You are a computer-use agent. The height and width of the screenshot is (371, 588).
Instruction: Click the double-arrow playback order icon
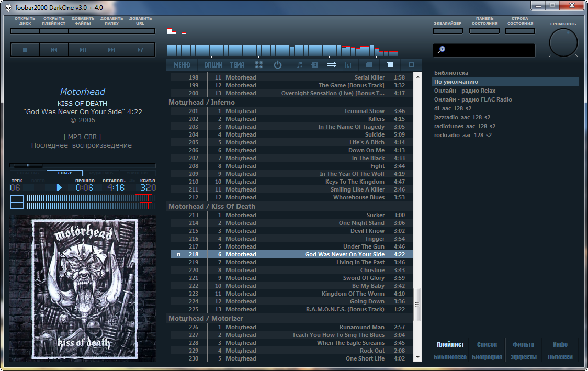point(332,65)
